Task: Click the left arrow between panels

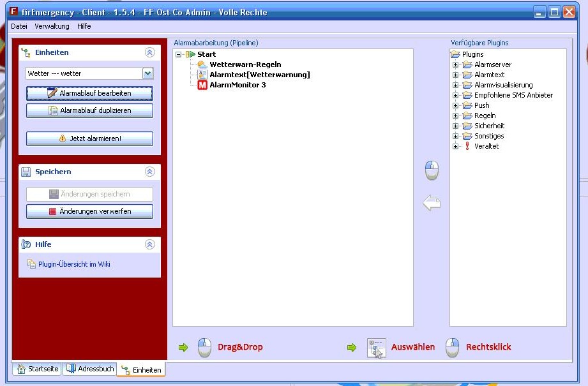Action: click(432, 204)
